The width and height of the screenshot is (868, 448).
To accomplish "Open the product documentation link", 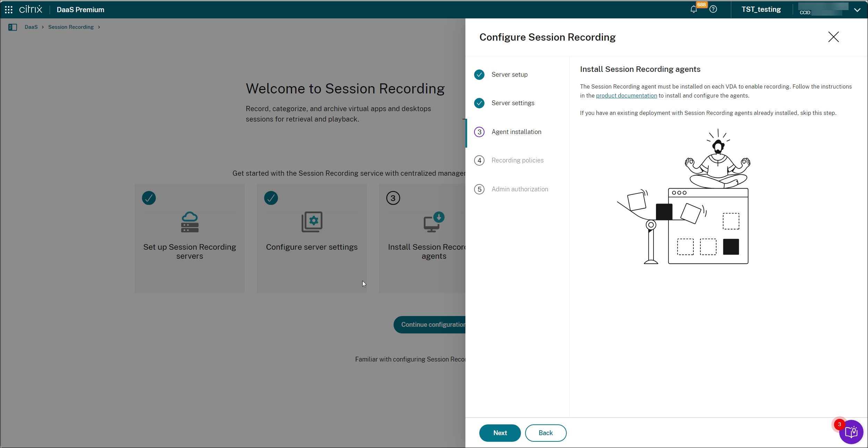I will [626, 96].
